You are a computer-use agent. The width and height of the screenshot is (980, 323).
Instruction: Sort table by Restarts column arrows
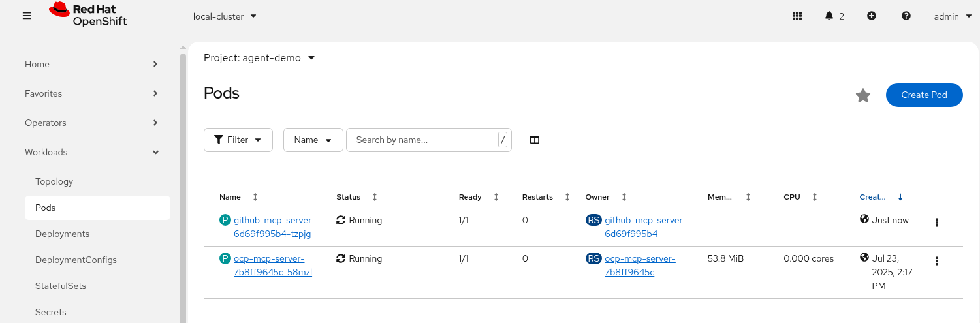[x=567, y=197]
